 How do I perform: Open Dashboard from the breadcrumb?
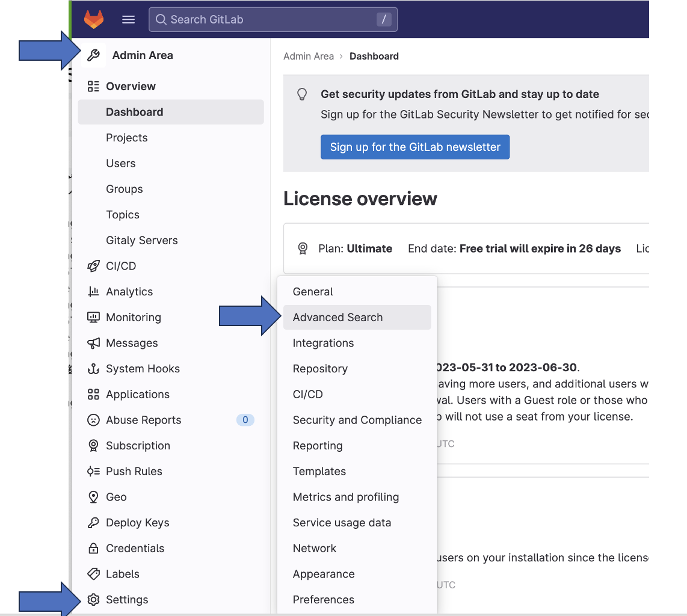(374, 56)
